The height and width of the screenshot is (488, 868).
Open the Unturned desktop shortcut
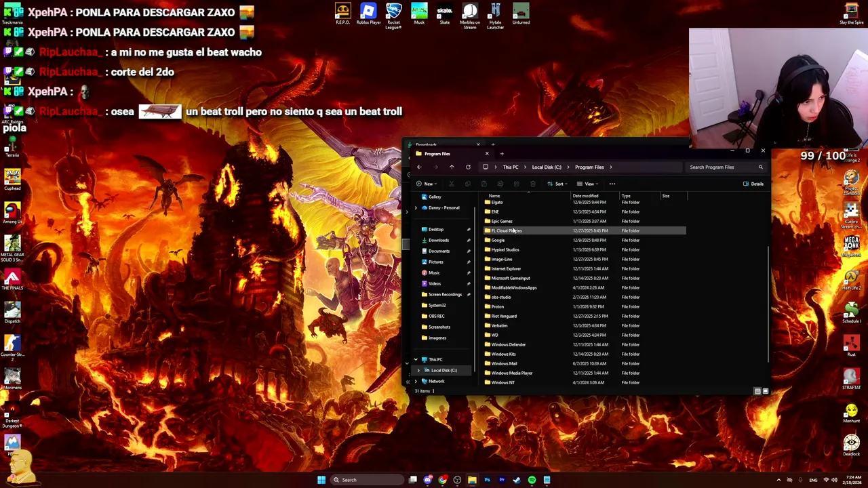(521, 14)
